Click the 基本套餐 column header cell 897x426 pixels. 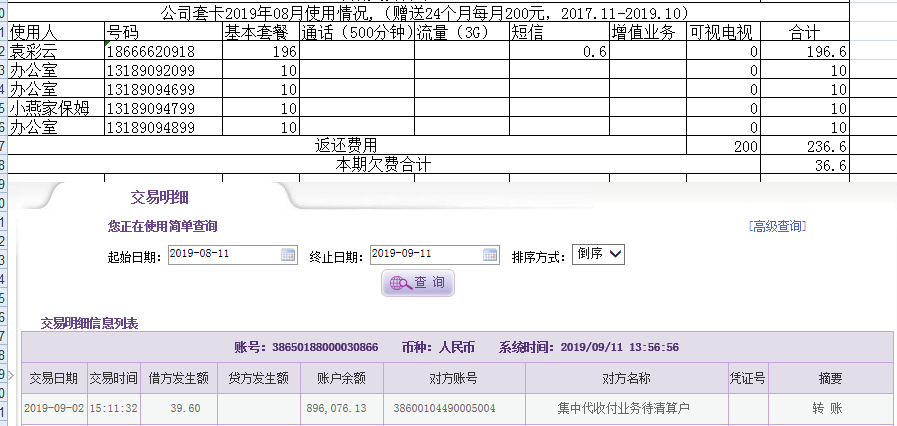click(260, 32)
